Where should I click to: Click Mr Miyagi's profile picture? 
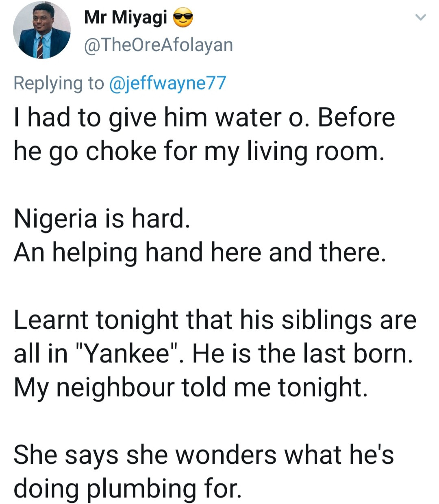pos(42,31)
